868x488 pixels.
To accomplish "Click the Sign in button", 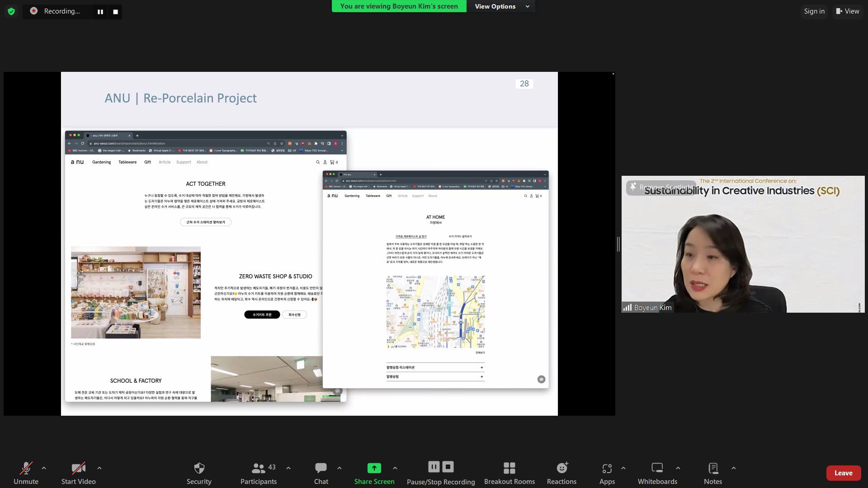I will pyautogui.click(x=814, y=11).
